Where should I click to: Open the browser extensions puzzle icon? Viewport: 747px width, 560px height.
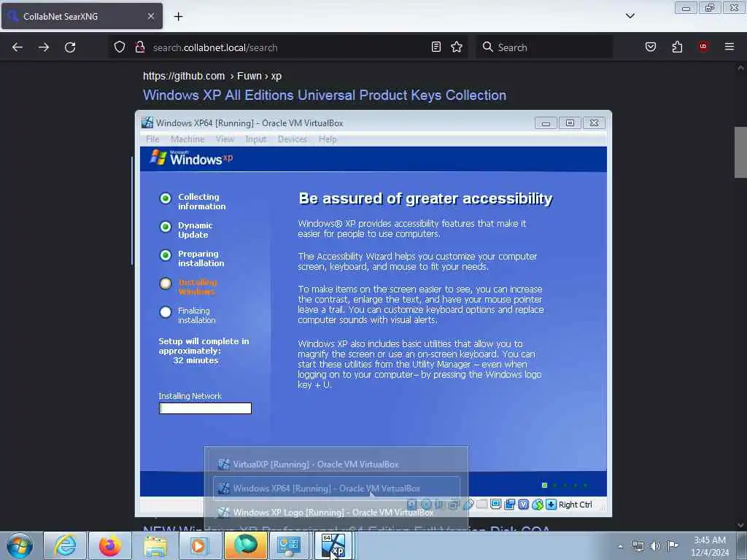(677, 47)
